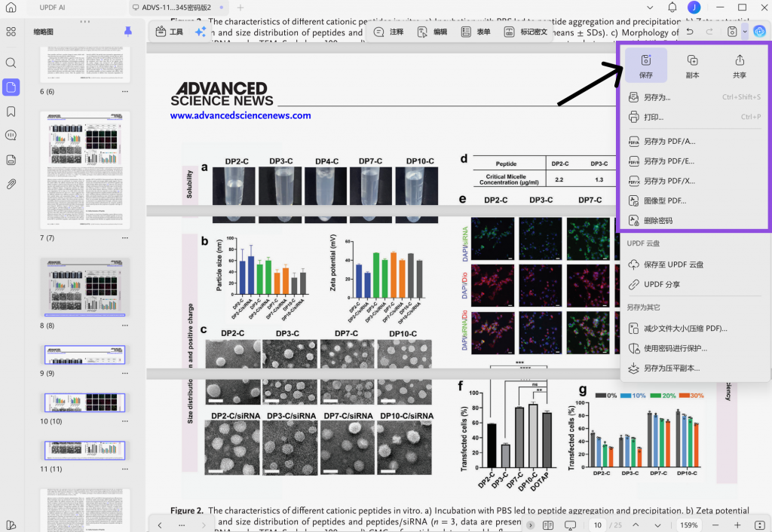Click the 共享 share icon
The height and width of the screenshot is (532, 772).
coord(739,66)
